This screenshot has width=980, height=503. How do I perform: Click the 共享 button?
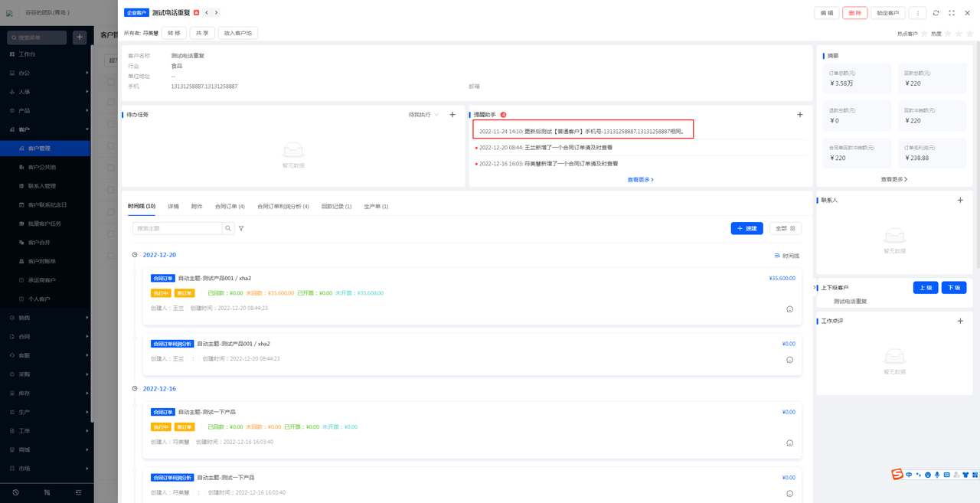202,33
